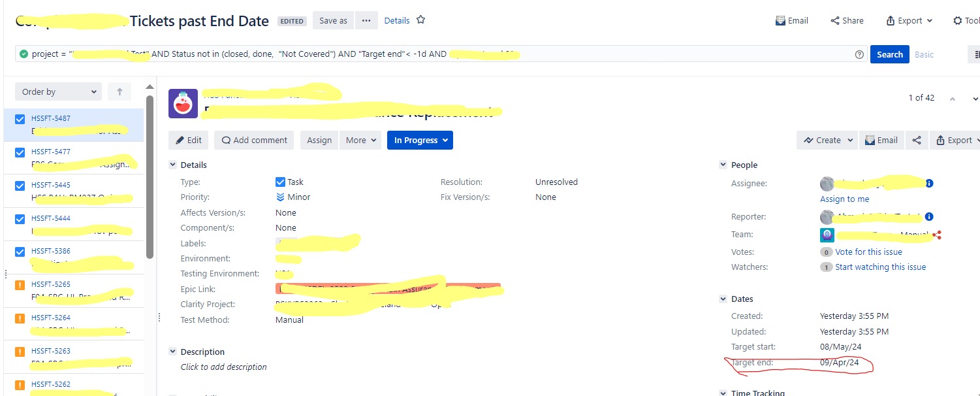
Task: Uncheck the HSSFT-5487 checkbox
Action: coord(19,118)
